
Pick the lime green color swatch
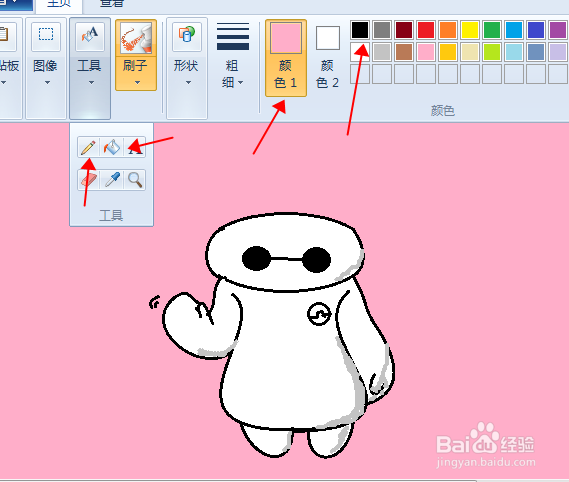click(492, 52)
